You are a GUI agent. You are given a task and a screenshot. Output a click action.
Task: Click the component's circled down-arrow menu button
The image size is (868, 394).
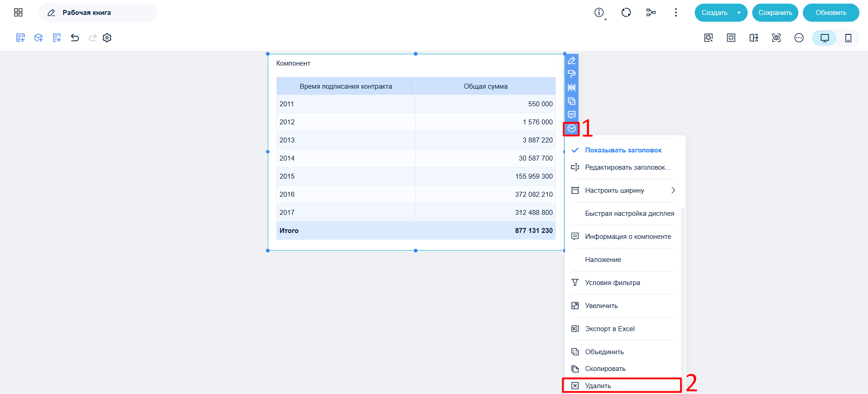[x=572, y=128]
